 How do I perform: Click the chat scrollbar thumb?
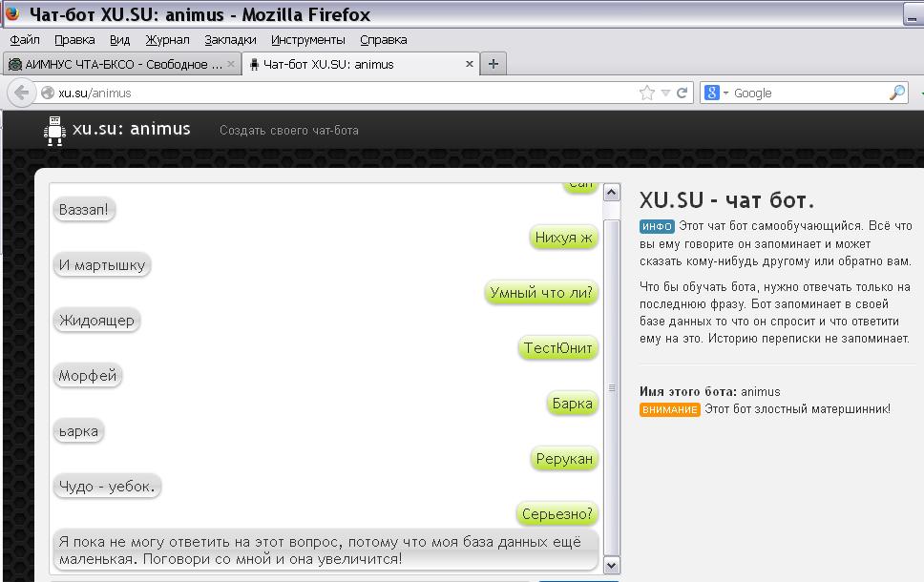611,387
